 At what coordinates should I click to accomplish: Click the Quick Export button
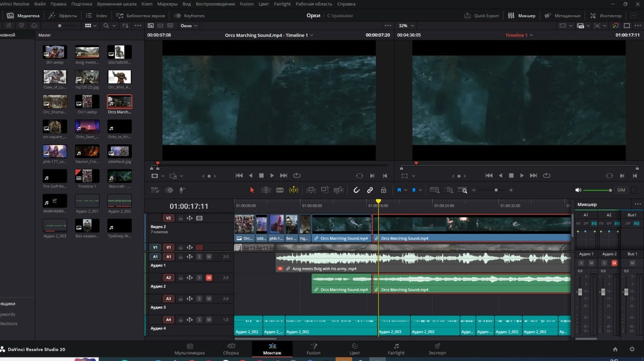[482, 16]
